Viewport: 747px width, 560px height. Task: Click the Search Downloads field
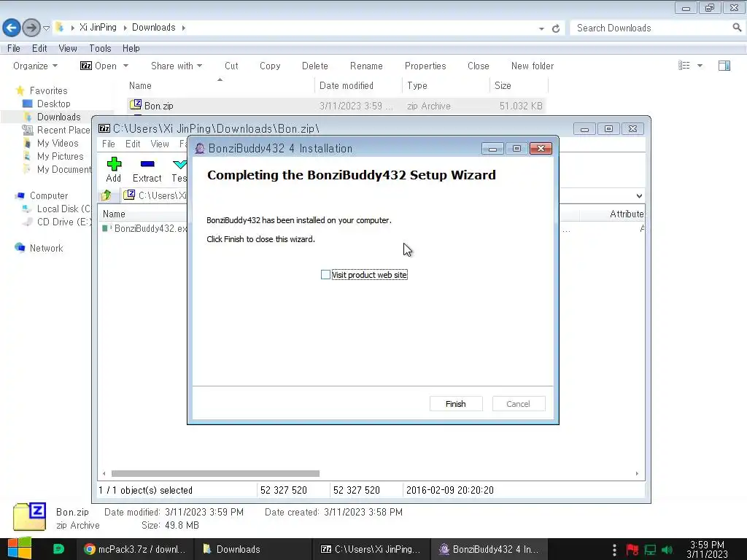click(x=651, y=28)
